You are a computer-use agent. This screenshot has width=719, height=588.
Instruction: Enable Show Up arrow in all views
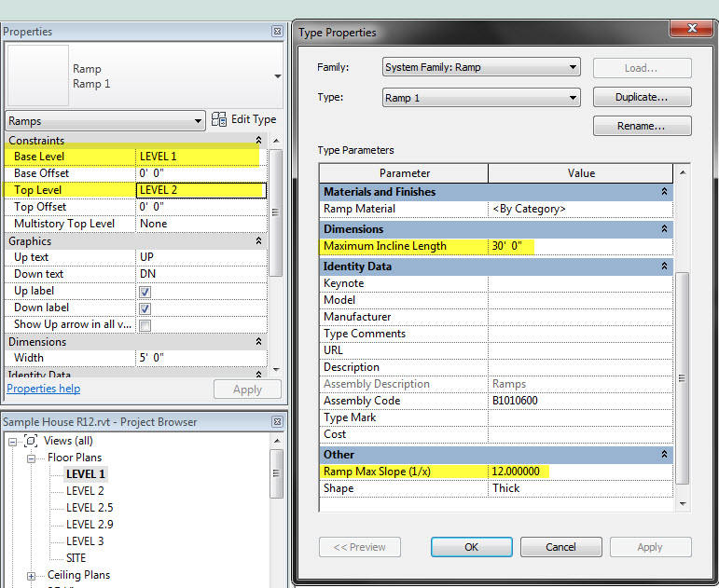pyautogui.click(x=145, y=325)
